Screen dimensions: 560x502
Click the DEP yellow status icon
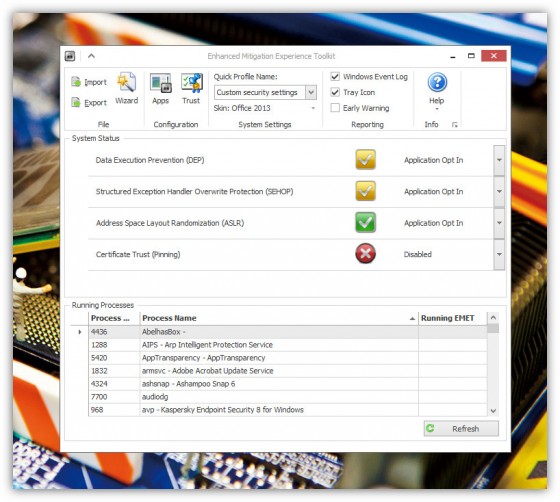(365, 160)
